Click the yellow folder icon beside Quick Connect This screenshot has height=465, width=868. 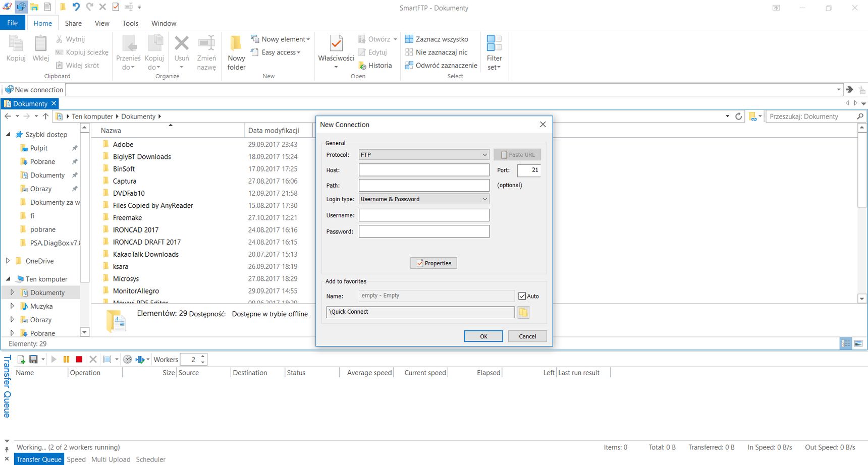[523, 312]
